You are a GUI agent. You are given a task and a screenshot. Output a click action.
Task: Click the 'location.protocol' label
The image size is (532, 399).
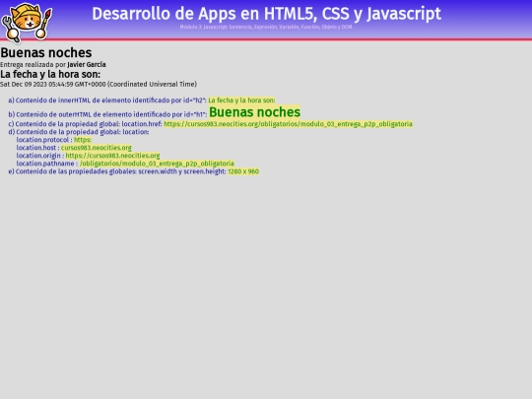(x=44, y=140)
